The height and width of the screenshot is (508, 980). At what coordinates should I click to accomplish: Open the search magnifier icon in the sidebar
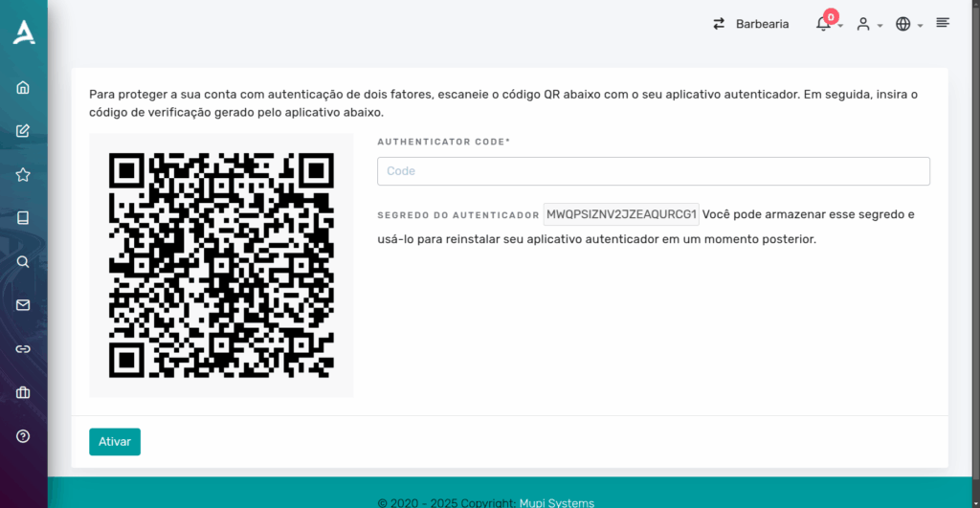tap(23, 262)
